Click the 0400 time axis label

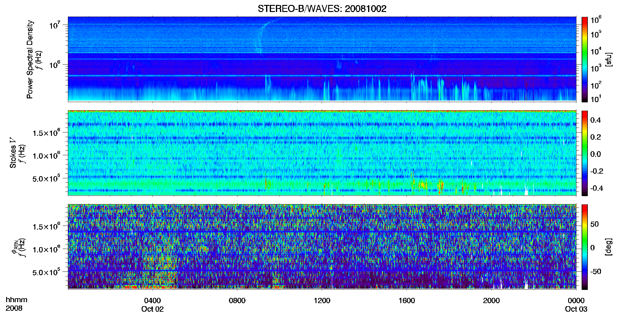[x=152, y=300]
